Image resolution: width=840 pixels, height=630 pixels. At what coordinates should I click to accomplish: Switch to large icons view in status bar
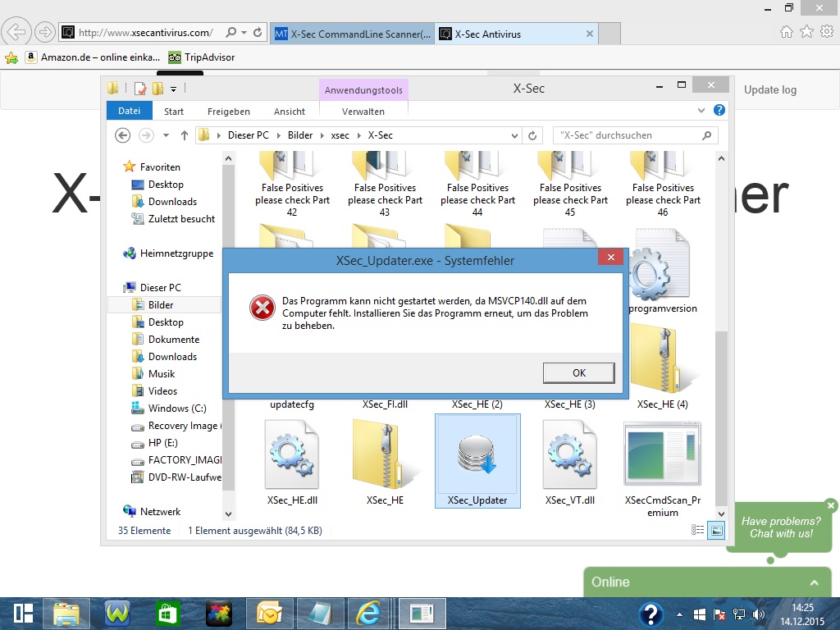716,531
